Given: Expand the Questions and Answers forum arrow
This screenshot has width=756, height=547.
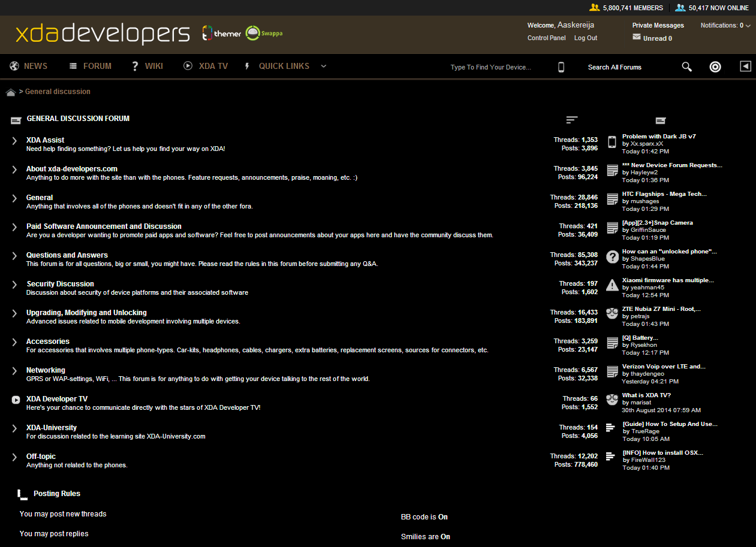Looking at the screenshot, I should pos(14,255).
